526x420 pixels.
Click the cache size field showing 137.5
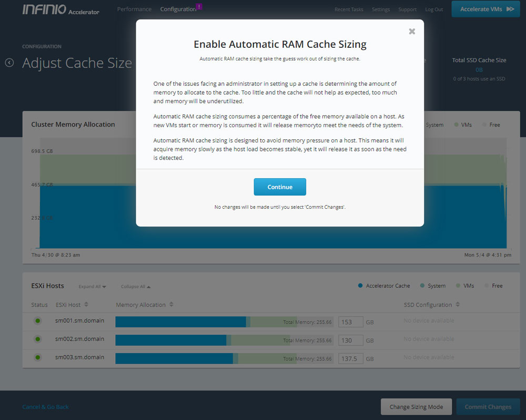click(350, 358)
